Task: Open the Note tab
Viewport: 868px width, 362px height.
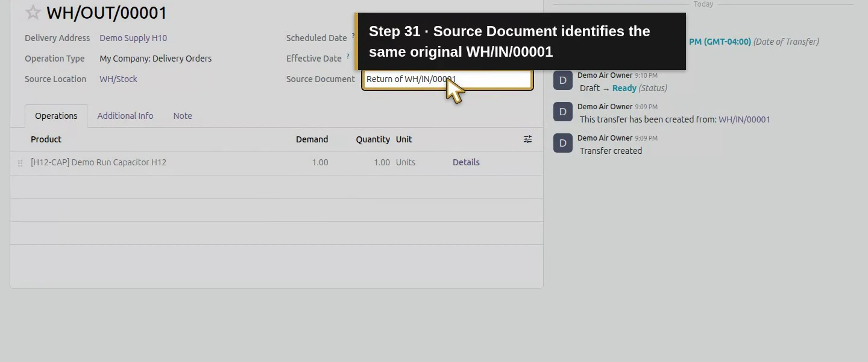Action: pyautogui.click(x=183, y=116)
